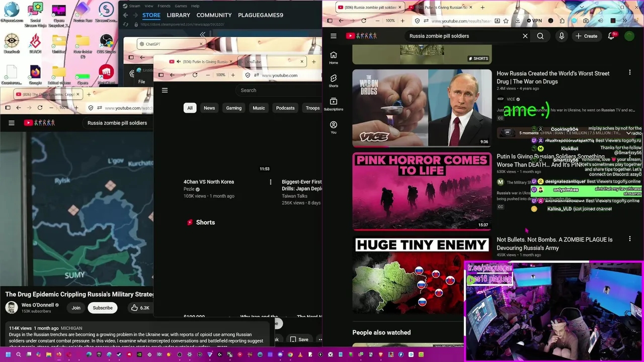Select the Music filter chip
The width and height of the screenshot is (644, 362).
click(259, 108)
